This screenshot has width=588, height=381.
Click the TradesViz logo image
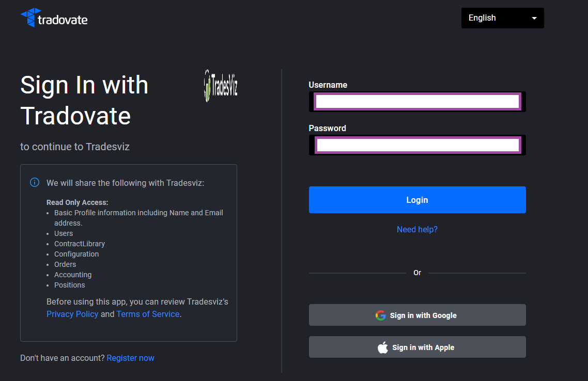tap(221, 86)
